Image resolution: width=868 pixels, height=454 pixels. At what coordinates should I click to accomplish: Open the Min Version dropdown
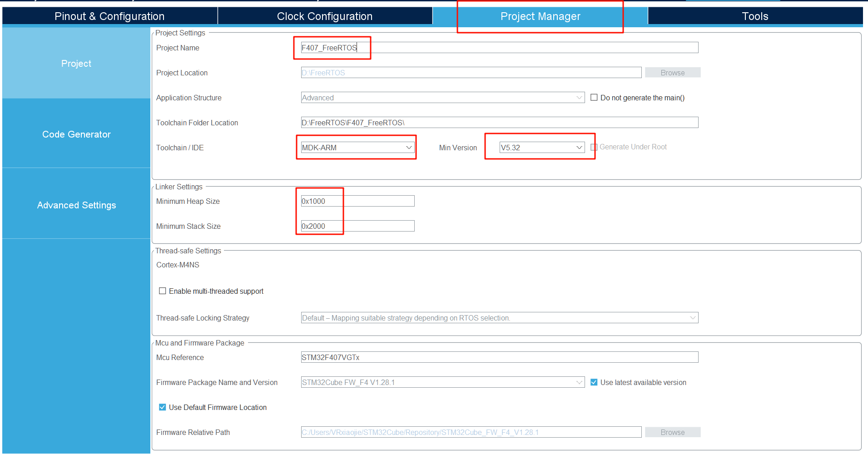542,148
